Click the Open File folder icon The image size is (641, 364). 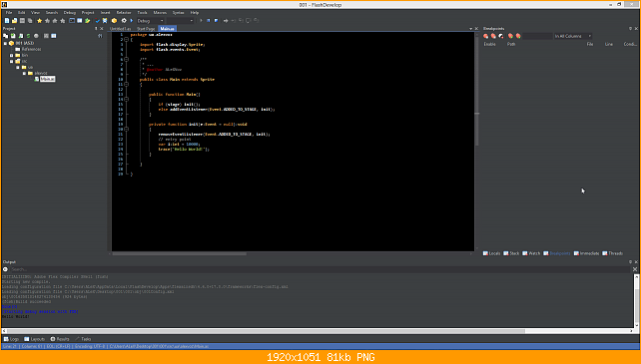pyautogui.click(x=14, y=20)
